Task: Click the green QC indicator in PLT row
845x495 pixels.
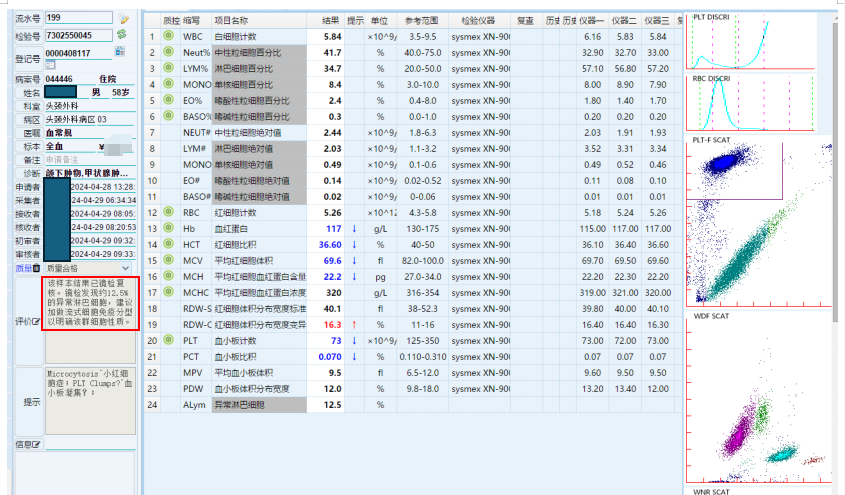Action: (x=168, y=340)
